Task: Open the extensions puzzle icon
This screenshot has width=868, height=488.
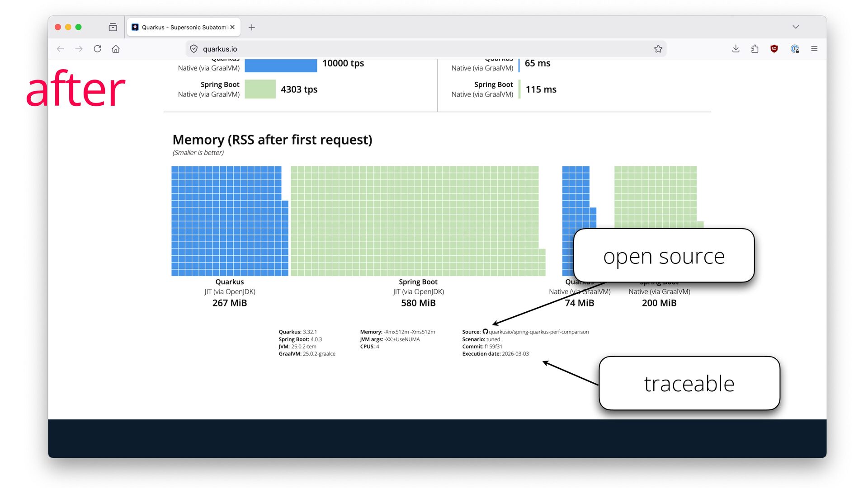Action: point(755,49)
